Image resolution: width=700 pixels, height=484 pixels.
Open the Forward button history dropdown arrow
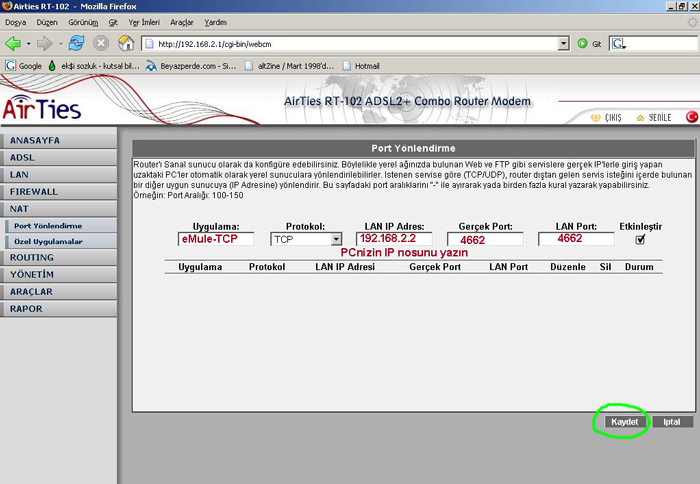point(60,44)
